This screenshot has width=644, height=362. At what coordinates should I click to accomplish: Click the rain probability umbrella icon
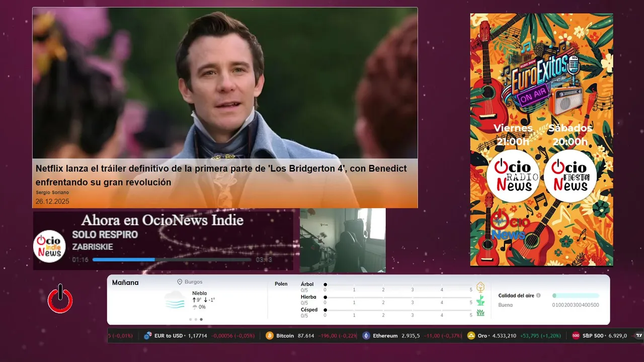pos(195,307)
